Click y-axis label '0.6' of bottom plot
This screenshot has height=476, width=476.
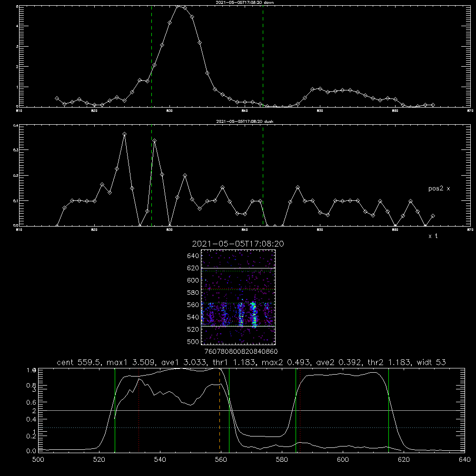click(31, 402)
